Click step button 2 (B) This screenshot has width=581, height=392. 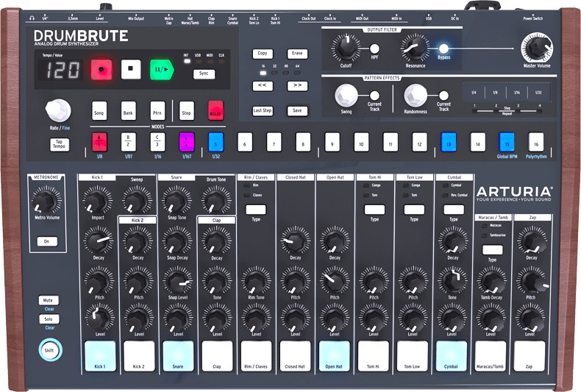coord(128,142)
